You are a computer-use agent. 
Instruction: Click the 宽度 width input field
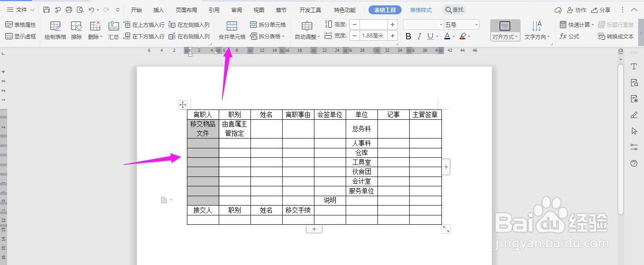(373, 36)
